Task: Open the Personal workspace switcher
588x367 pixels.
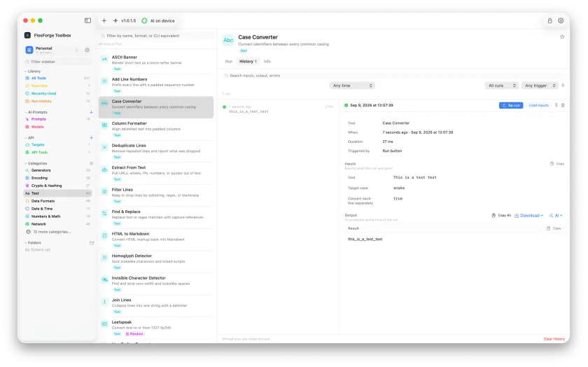Action: pos(52,50)
